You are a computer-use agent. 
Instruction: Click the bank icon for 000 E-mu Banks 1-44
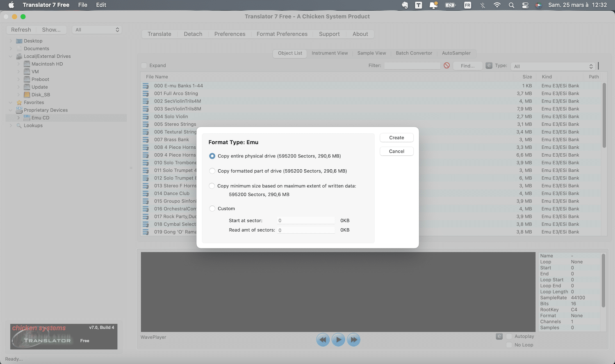pyautogui.click(x=146, y=86)
